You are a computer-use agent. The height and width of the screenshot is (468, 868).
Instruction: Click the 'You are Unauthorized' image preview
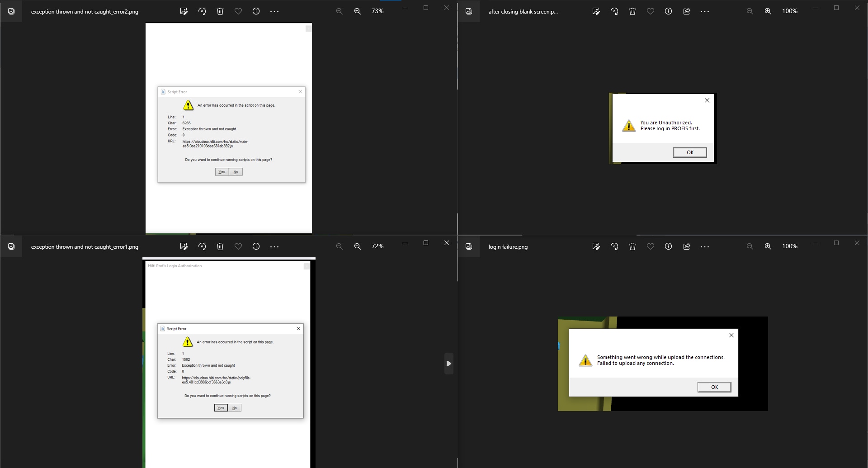point(662,128)
